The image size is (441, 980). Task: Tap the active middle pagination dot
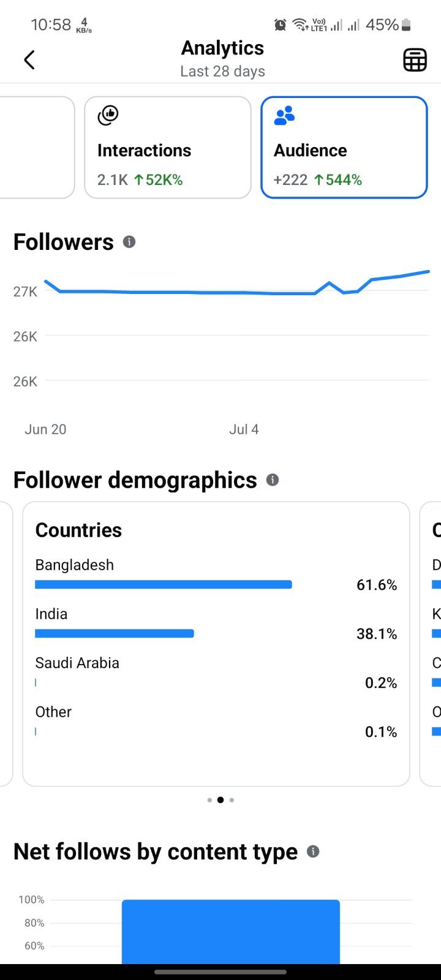[221, 800]
